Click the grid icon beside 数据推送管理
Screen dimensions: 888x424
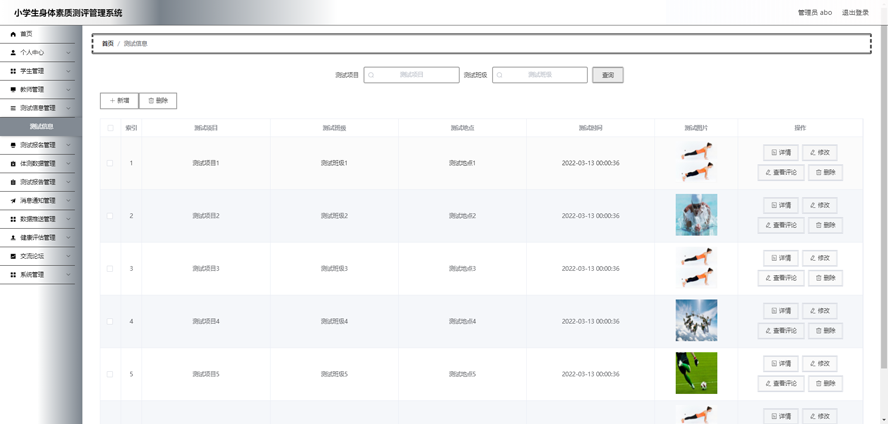pyautogui.click(x=13, y=219)
